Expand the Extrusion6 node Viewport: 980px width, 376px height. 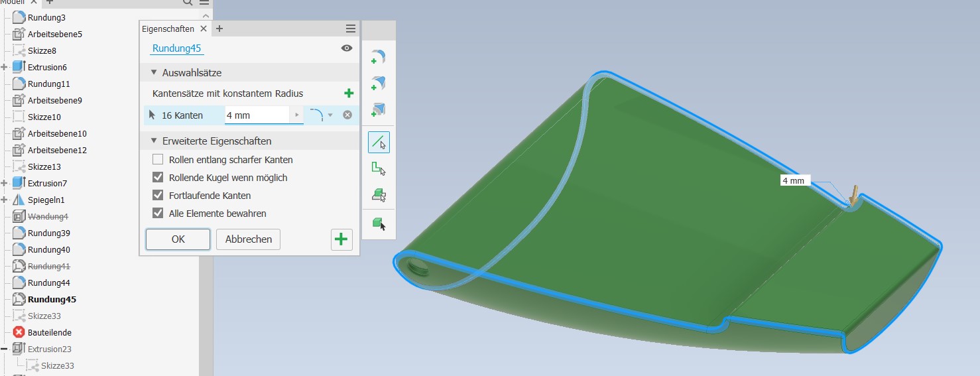5,67
